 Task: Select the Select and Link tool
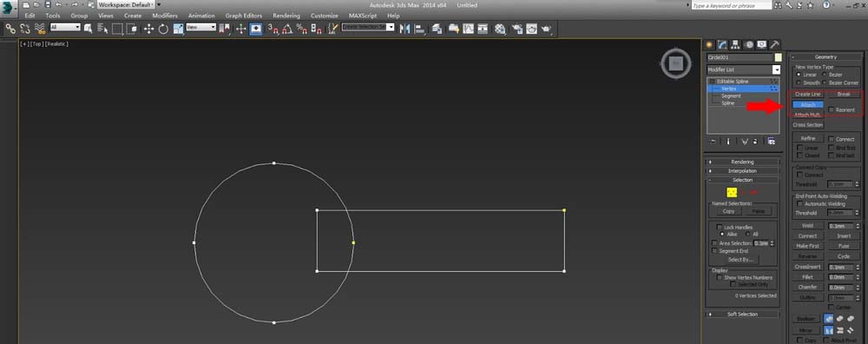pos(10,29)
